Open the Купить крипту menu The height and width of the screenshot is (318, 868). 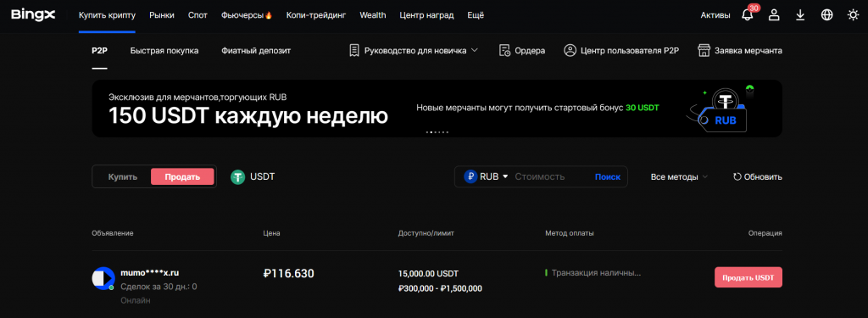coord(107,15)
